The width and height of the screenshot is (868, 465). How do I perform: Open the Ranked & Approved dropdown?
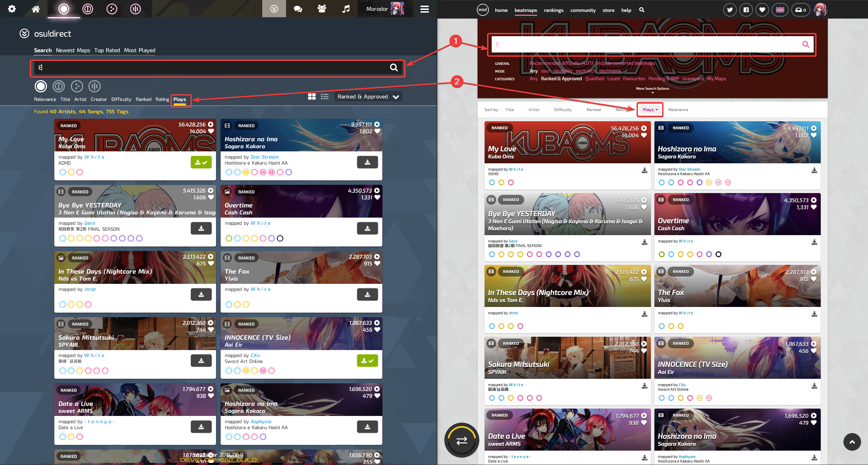[368, 96]
